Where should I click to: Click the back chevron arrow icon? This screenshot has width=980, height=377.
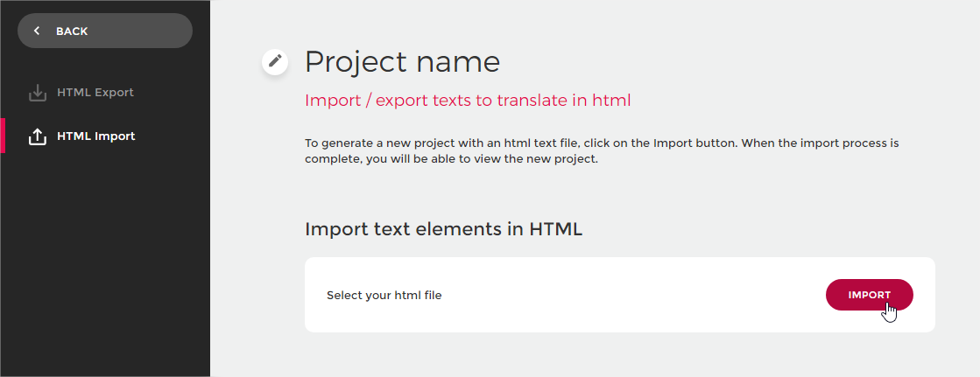[37, 31]
